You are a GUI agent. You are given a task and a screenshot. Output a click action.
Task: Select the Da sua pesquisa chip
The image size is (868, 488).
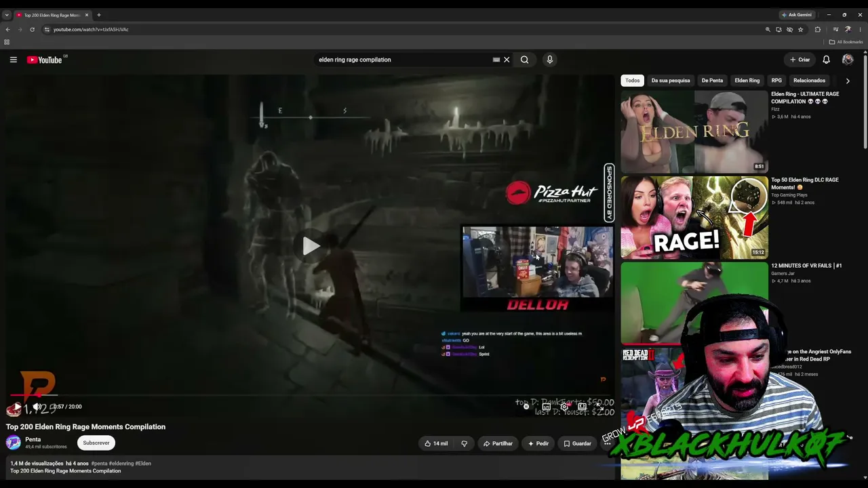[671, 80]
